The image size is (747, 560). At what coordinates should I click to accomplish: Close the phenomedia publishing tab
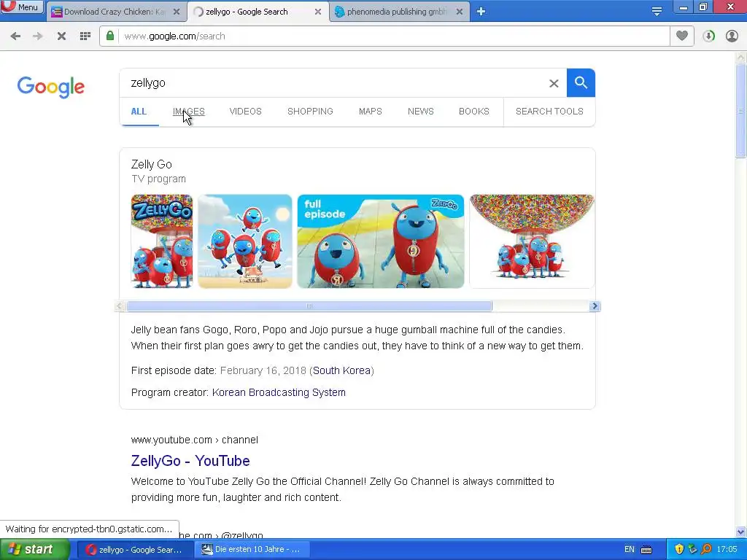tap(460, 12)
